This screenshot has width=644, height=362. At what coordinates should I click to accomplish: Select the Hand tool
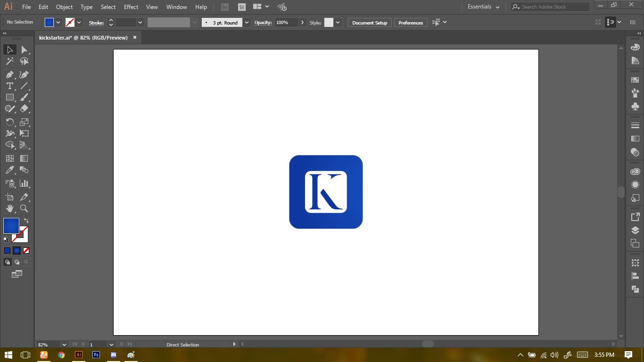coord(9,208)
